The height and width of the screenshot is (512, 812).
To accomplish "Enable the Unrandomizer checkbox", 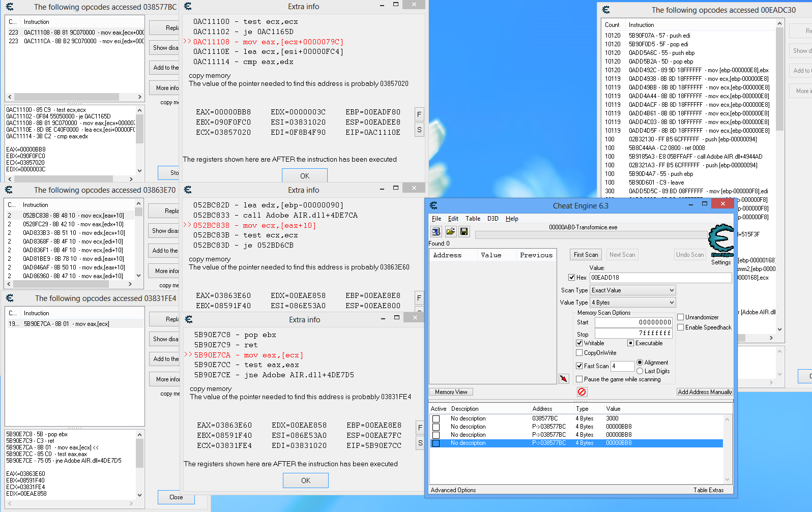I will 681,317.
